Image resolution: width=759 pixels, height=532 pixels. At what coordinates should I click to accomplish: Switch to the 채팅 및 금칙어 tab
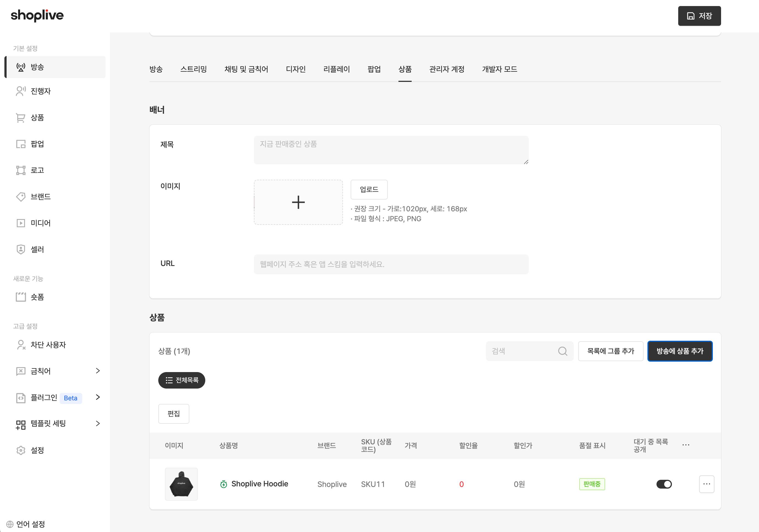246,69
